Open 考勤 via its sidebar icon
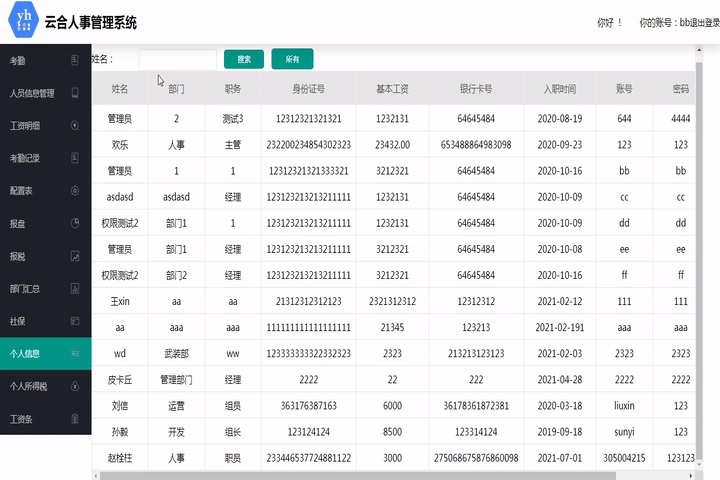 point(75,61)
